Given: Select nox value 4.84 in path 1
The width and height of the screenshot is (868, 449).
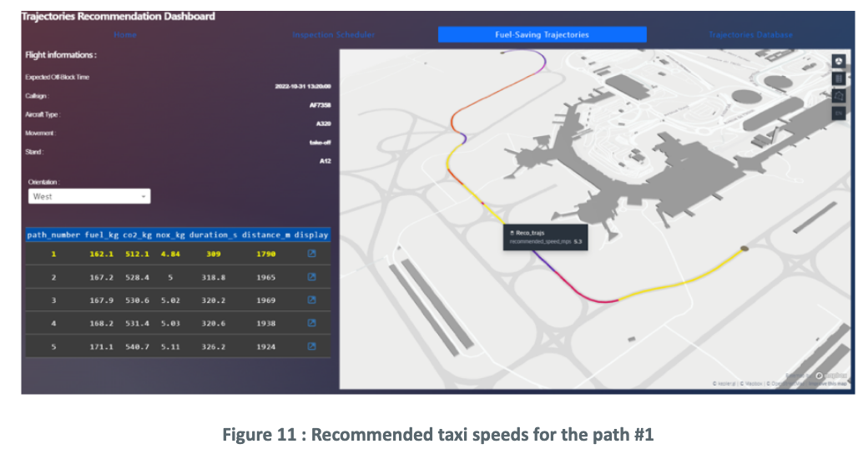Looking at the screenshot, I should [170, 254].
